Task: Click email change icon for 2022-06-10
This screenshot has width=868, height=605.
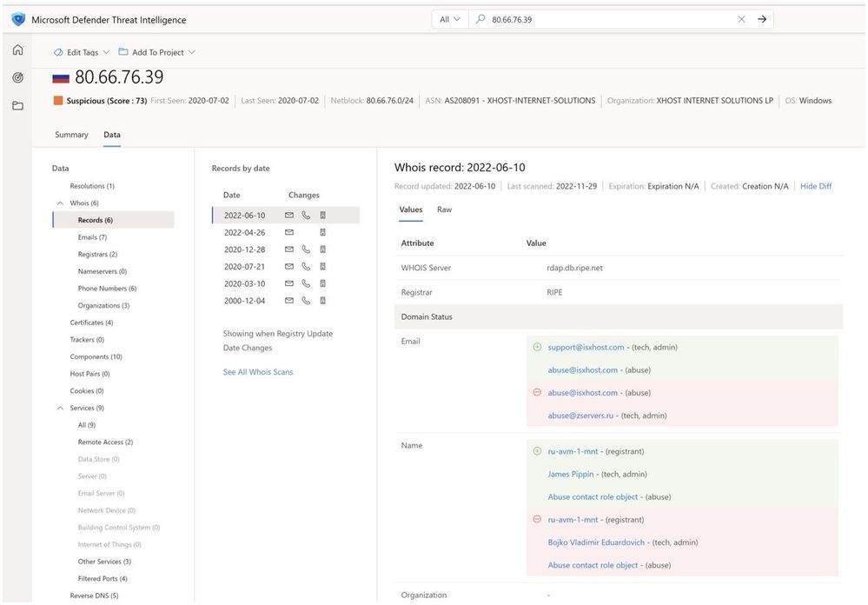Action: (x=289, y=215)
